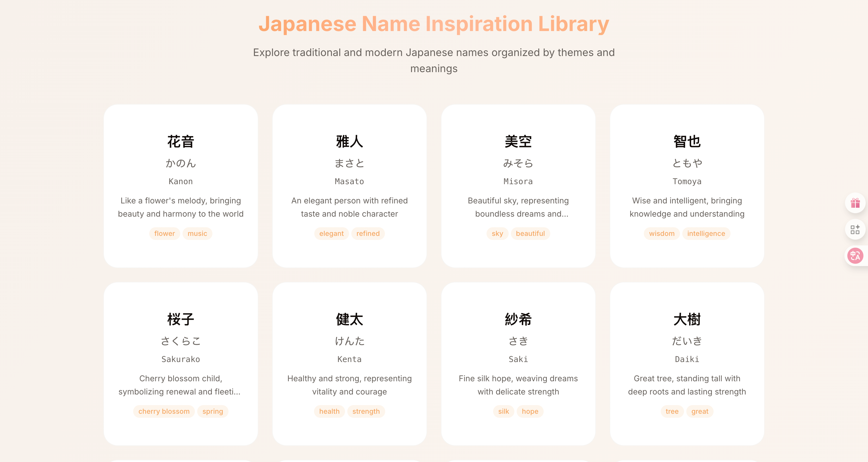Select the 'health' tag

point(329,411)
